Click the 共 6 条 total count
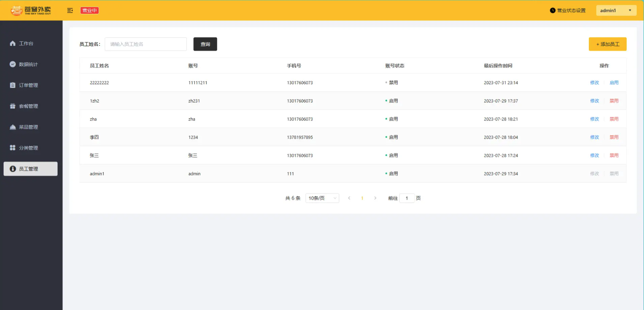 point(293,198)
